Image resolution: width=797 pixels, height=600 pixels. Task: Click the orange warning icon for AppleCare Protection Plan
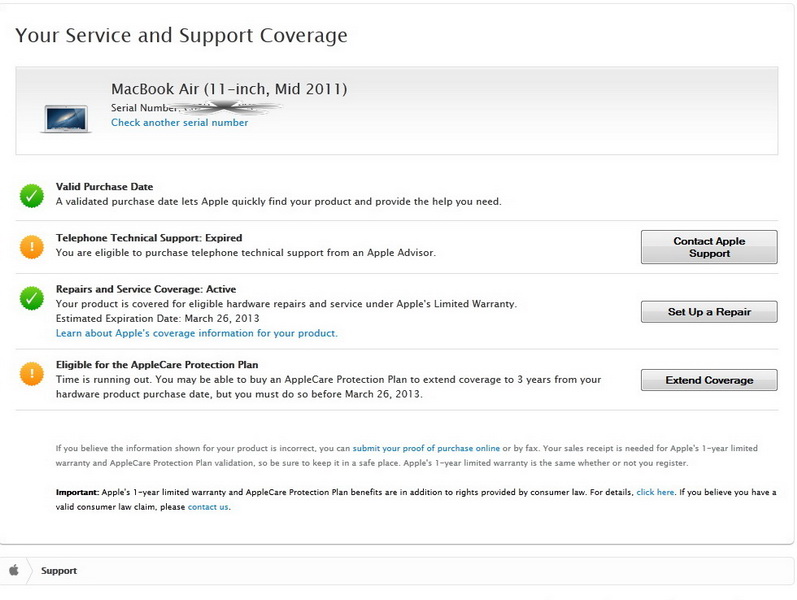[x=32, y=374]
